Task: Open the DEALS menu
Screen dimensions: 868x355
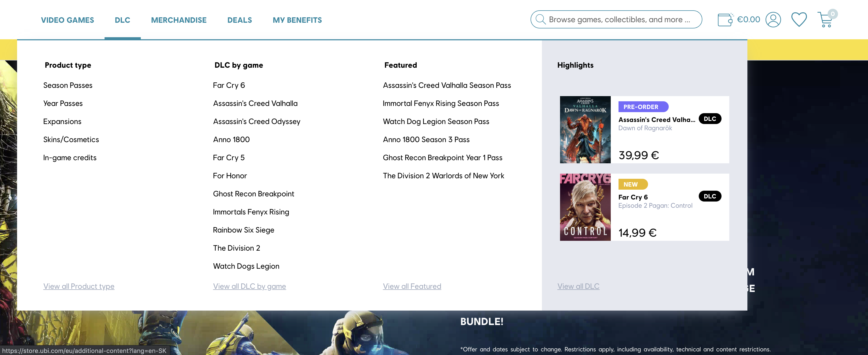Action: click(240, 20)
